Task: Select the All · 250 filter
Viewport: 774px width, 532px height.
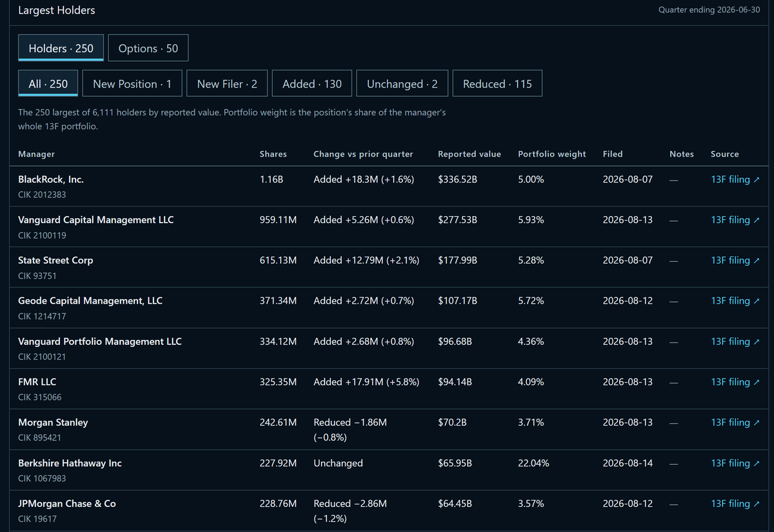Action: pos(48,84)
